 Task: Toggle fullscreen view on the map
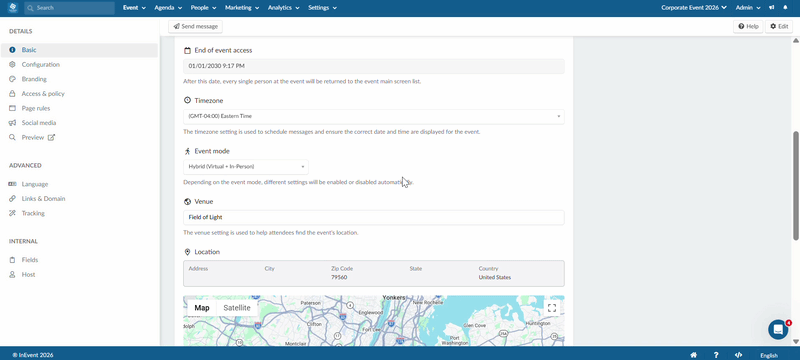coord(552,307)
